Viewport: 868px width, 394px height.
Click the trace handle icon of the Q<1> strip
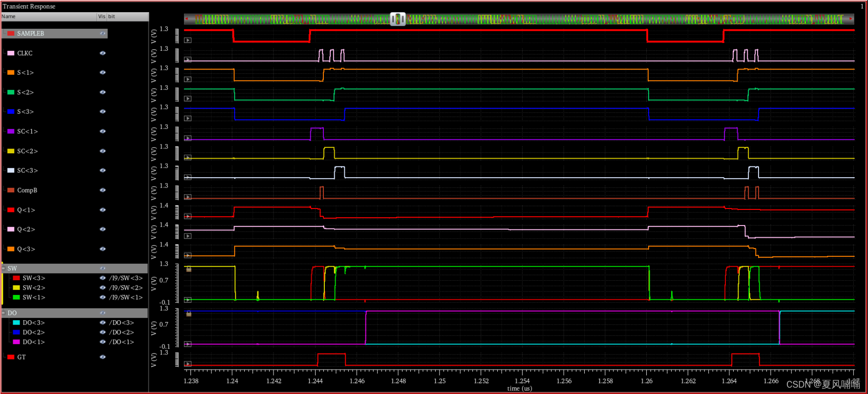(188, 216)
